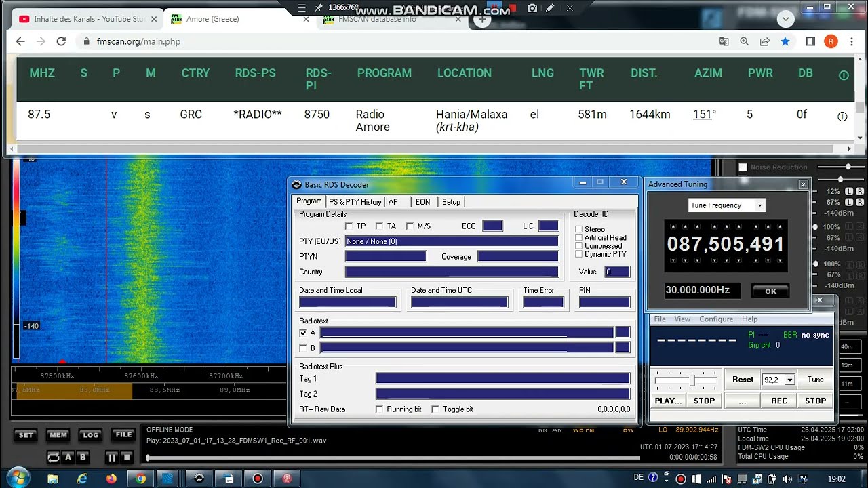868x488 pixels.
Task: Enable the TA checkbox in RDS Decoder
Action: coord(379,226)
